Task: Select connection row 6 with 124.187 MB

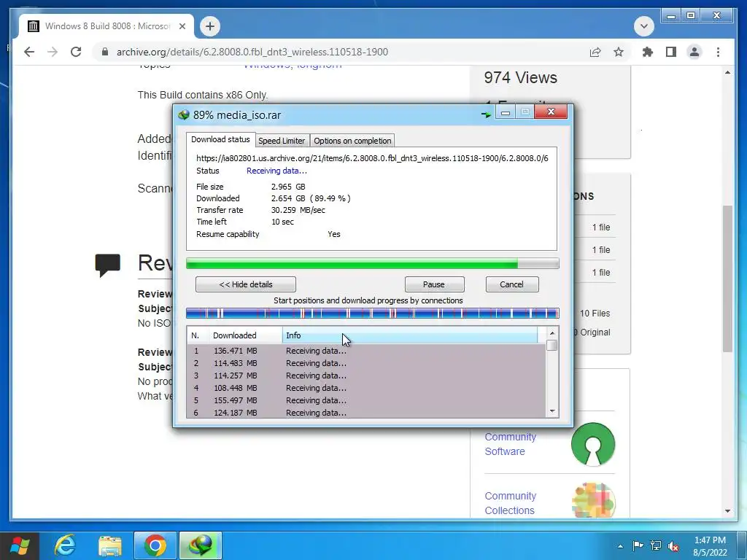Action: click(x=366, y=413)
